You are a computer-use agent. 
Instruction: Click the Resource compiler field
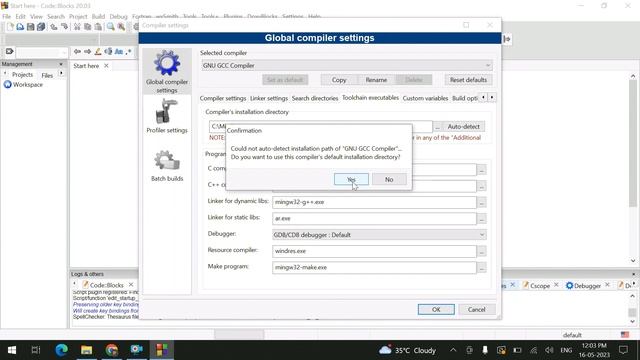coord(374,251)
